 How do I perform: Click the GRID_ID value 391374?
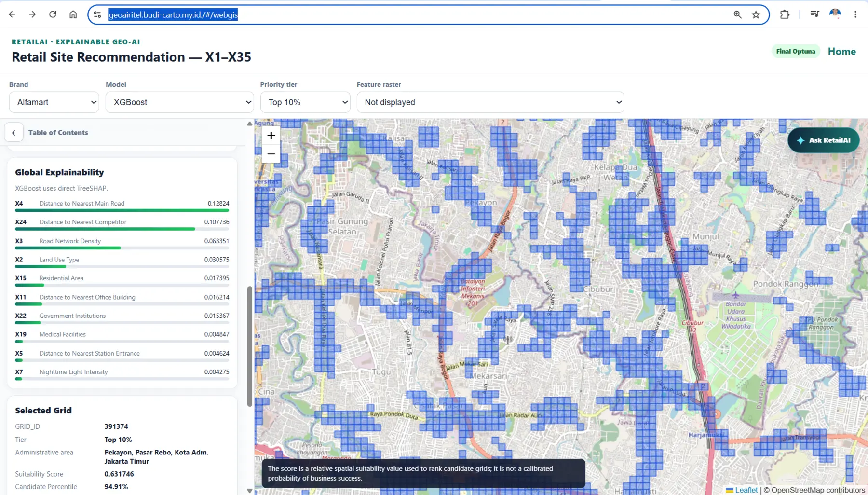click(x=116, y=426)
